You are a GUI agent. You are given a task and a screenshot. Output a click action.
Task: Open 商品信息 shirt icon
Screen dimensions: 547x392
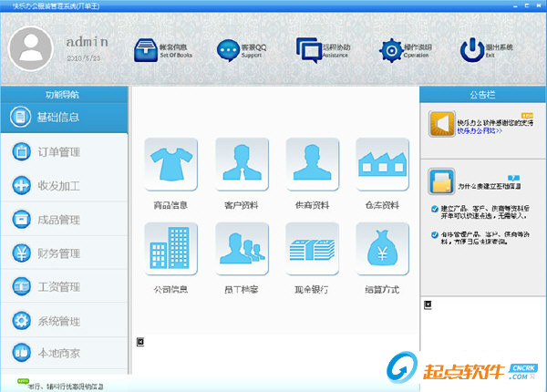(x=171, y=164)
